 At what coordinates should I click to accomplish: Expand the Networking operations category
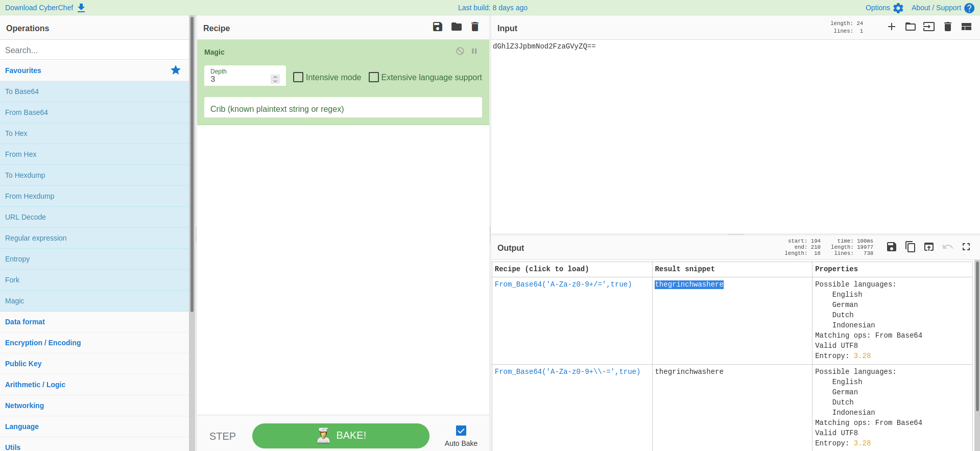[x=25, y=406]
